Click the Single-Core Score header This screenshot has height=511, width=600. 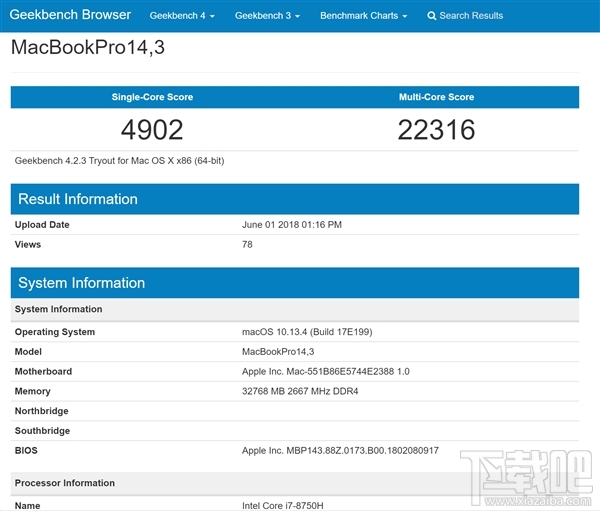tap(152, 97)
